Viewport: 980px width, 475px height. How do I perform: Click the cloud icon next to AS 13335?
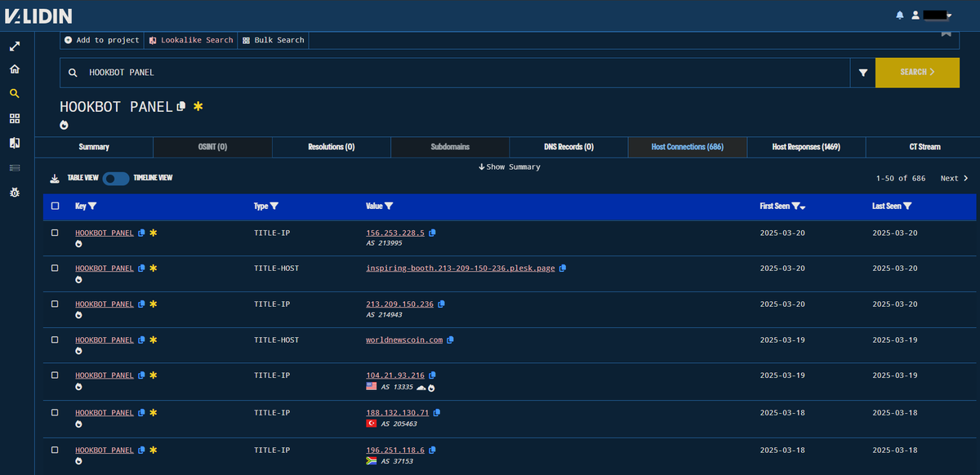coord(421,388)
